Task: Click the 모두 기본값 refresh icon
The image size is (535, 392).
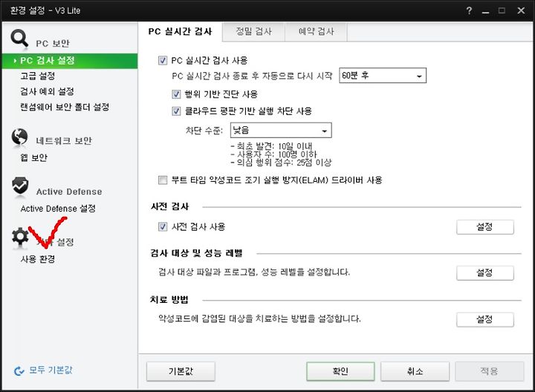Action: (19, 370)
